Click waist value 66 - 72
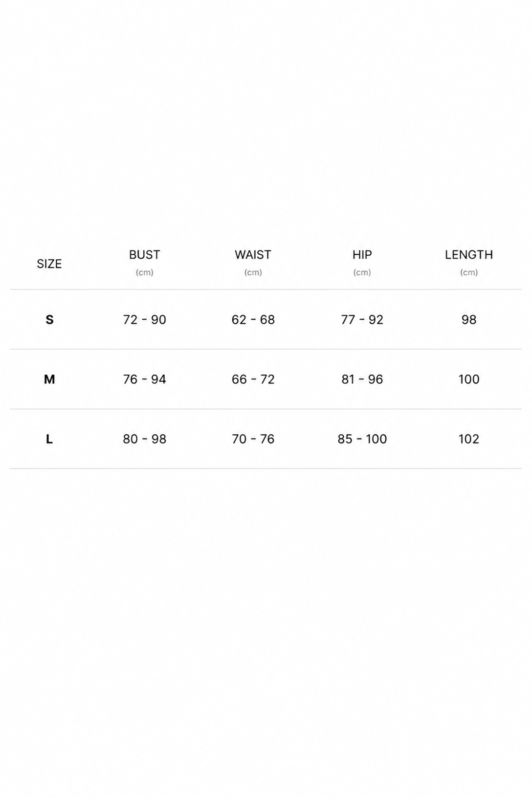532x798 pixels. tap(253, 379)
